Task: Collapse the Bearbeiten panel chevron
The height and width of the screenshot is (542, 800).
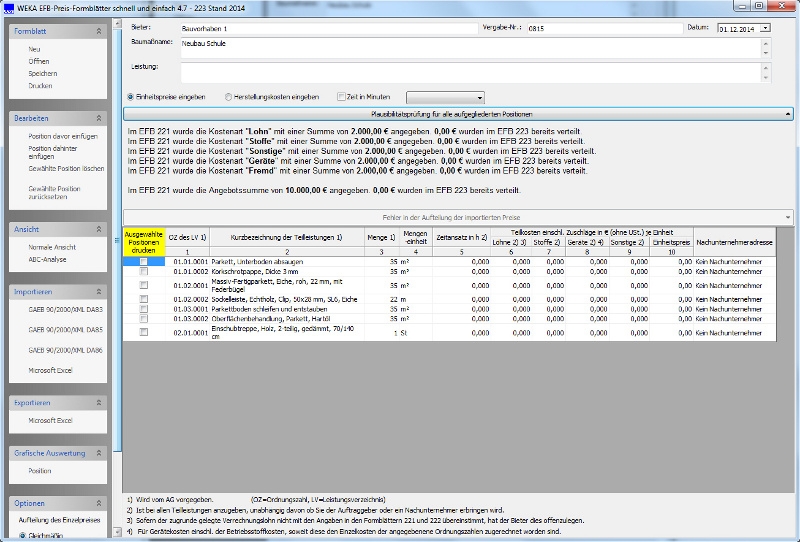Action: (x=98, y=118)
